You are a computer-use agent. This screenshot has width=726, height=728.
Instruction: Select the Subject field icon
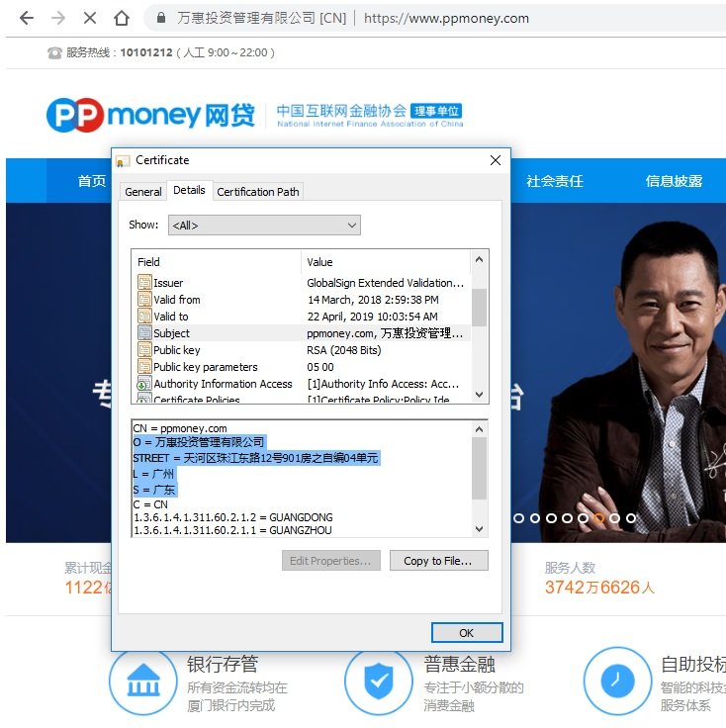[144, 332]
